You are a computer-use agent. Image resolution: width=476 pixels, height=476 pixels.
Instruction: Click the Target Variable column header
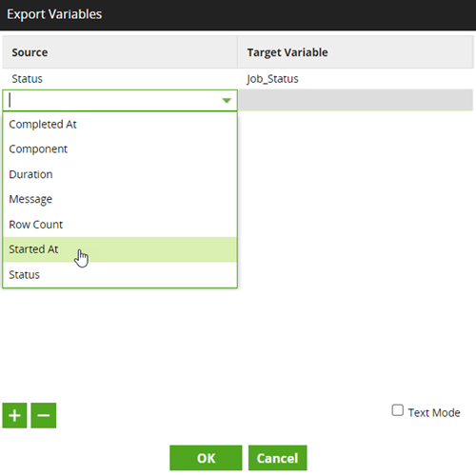pyautogui.click(x=355, y=52)
